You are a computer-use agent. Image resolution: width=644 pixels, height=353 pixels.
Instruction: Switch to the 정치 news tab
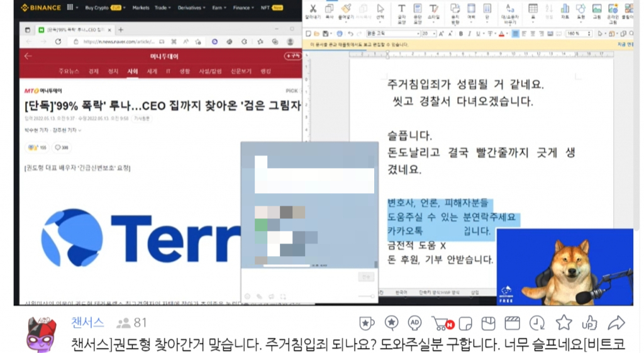(x=113, y=71)
